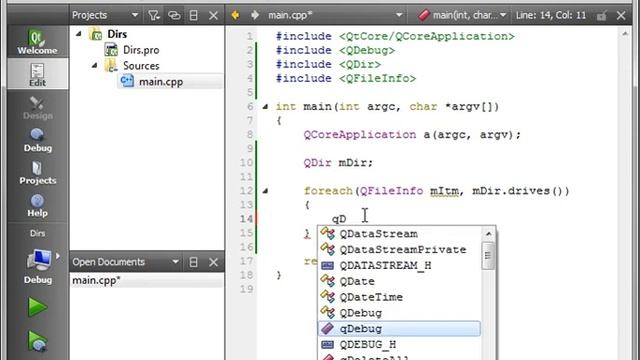Image resolution: width=640 pixels, height=360 pixels.
Task: Click the Dirs project label in sidebar
Action: tap(37, 233)
